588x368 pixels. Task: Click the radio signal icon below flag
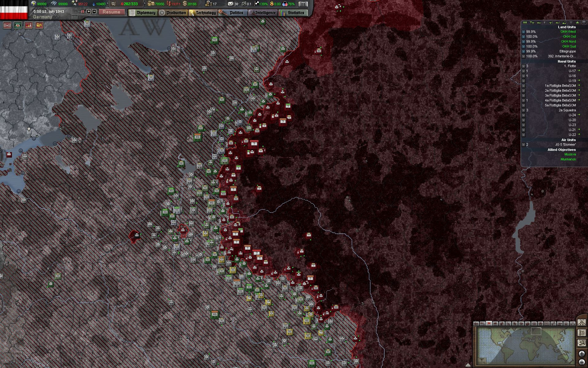coord(7,25)
